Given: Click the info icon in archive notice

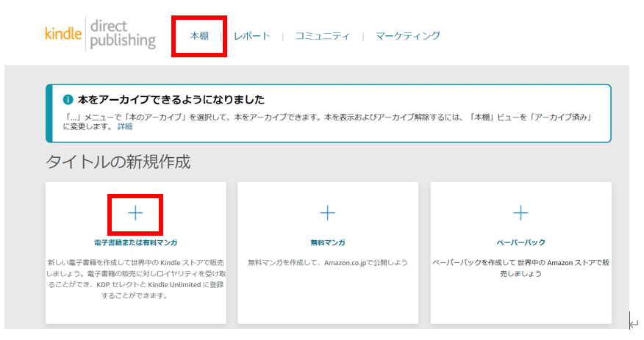Looking at the screenshot, I should (68, 99).
